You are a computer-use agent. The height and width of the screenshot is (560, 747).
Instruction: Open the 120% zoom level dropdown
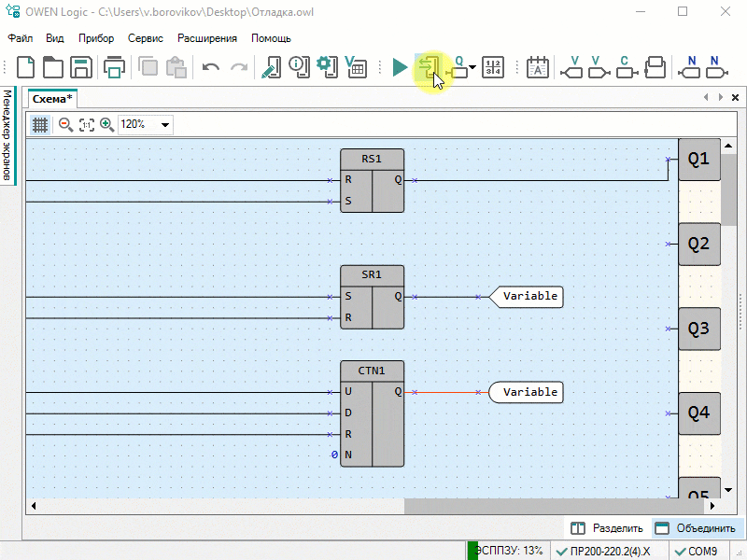(165, 124)
